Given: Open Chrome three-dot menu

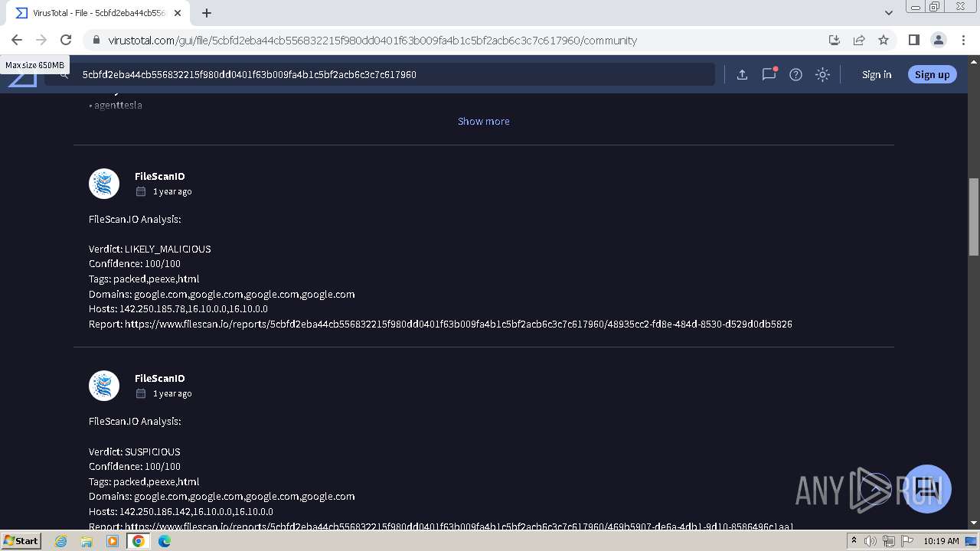Looking at the screenshot, I should 962,40.
